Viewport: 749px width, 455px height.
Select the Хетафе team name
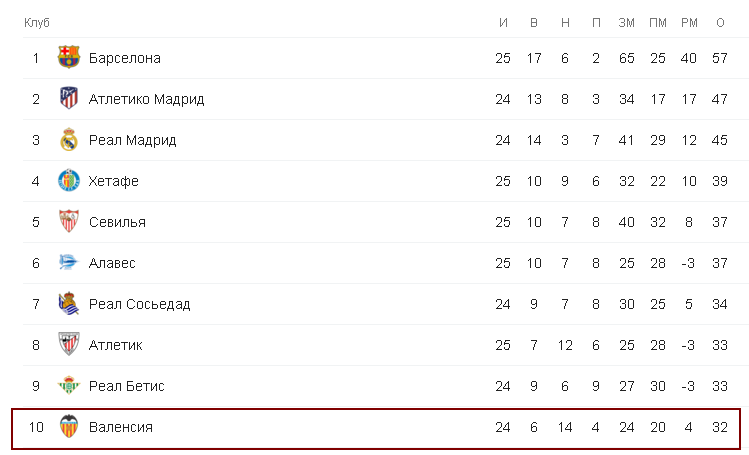pos(114,181)
